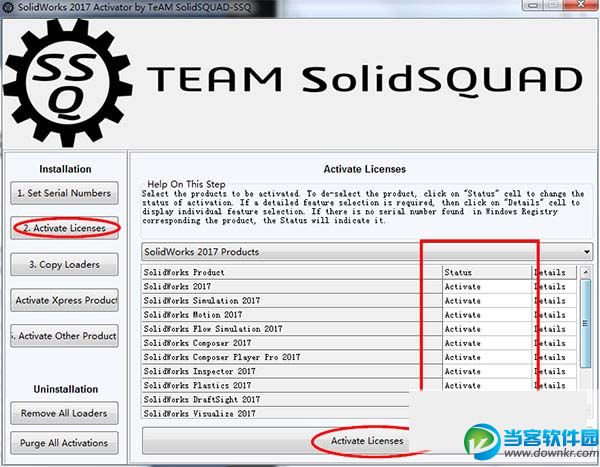Choose Activate Other Products button
This screenshot has height=467, width=600.
64,336
